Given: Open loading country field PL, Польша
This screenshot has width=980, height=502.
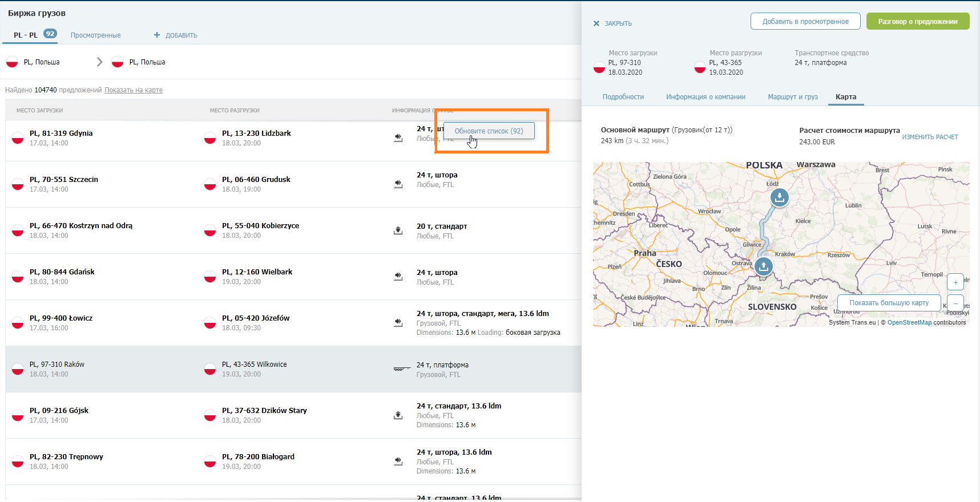Looking at the screenshot, I should click(42, 62).
